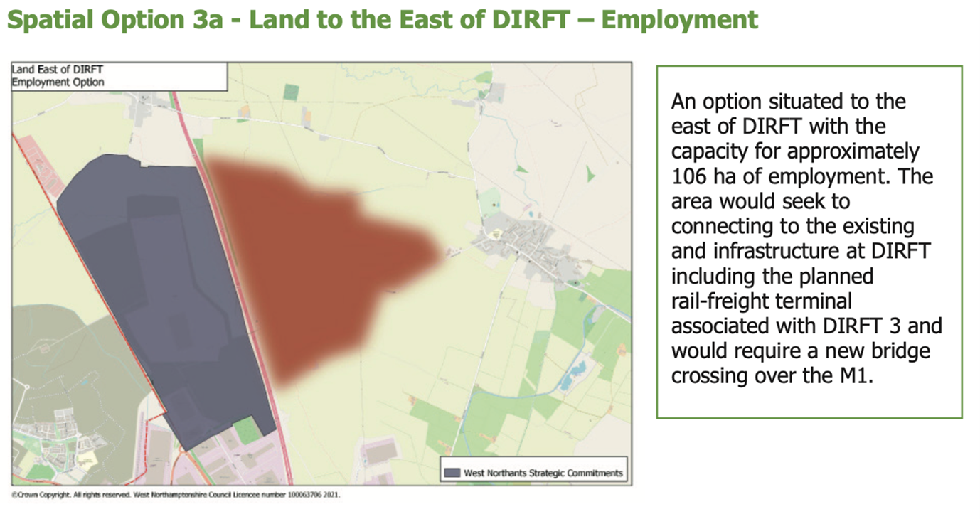980x519 pixels.
Task: Select the Crown Copyright licence text below the map
Action: [176, 494]
